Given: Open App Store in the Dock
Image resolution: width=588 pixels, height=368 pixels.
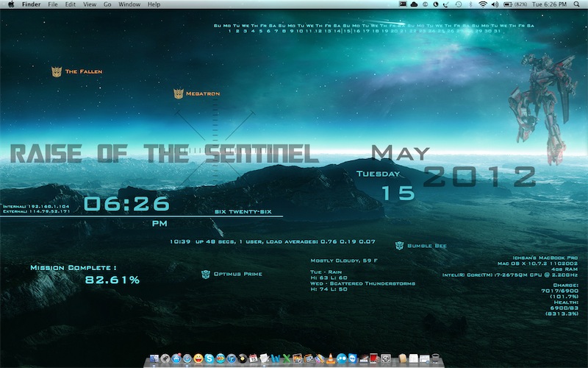Looking at the screenshot, I should click(176, 358).
